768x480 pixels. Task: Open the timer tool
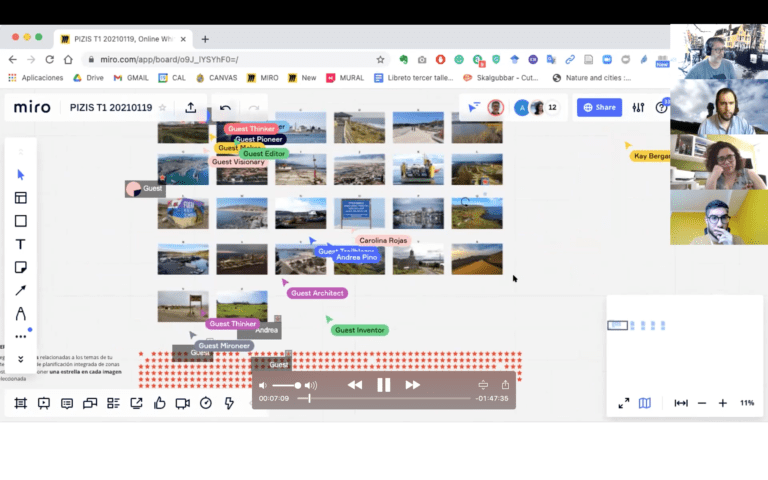coord(206,403)
